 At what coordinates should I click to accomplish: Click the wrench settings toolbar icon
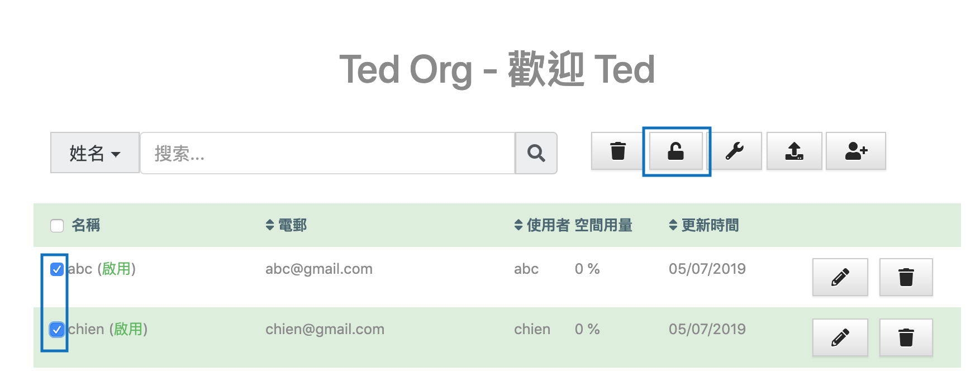pyautogui.click(x=734, y=151)
